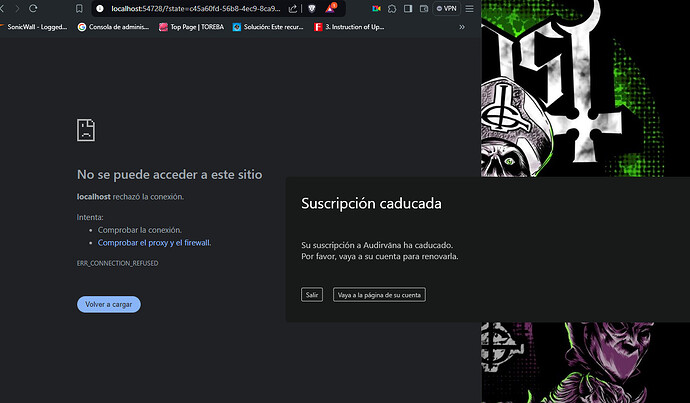Open Solución: Este recur... bookmark
The height and width of the screenshot is (403, 690).
pyautogui.click(x=268, y=27)
